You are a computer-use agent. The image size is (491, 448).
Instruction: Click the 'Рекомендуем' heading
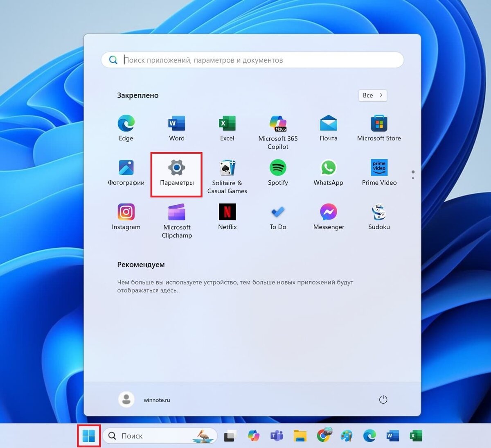pos(141,265)
